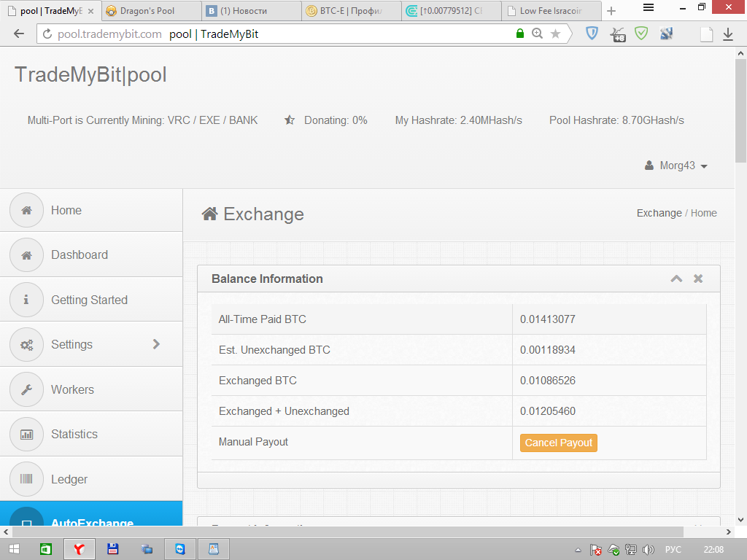This screenshot has height=560, width=747.
Task: Click the Yandex browser taskbar icon
Action: (80, 549)
